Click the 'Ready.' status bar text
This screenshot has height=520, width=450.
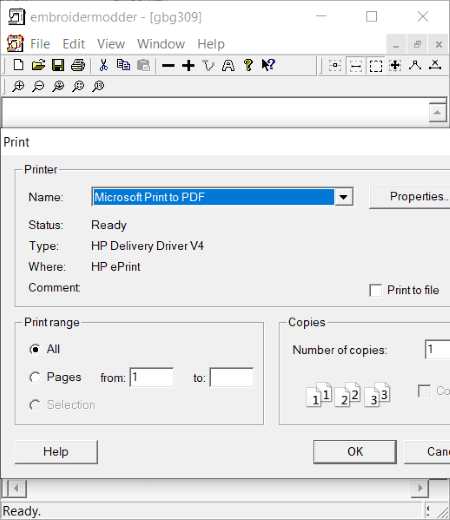pyautogui.click(x=22, y=511)
